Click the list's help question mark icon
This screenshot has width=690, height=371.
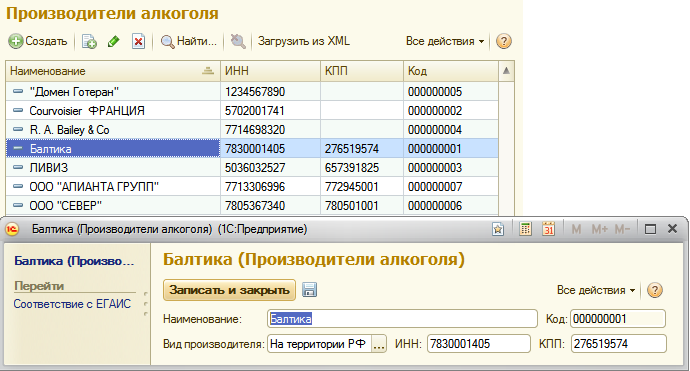pyautogui.click(x=503, y=41)
